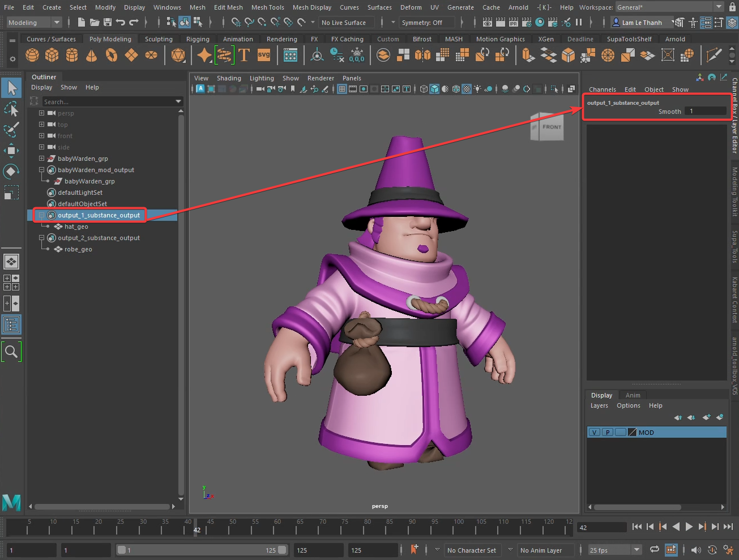Click the create new layer icon
This screenshot has width=739, height=560.
(706, 417)
